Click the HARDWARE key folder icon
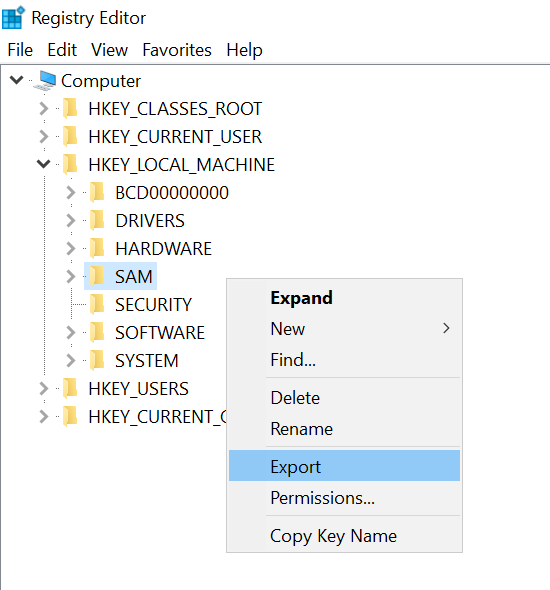 pyautogui.click(x=97, y=248)
